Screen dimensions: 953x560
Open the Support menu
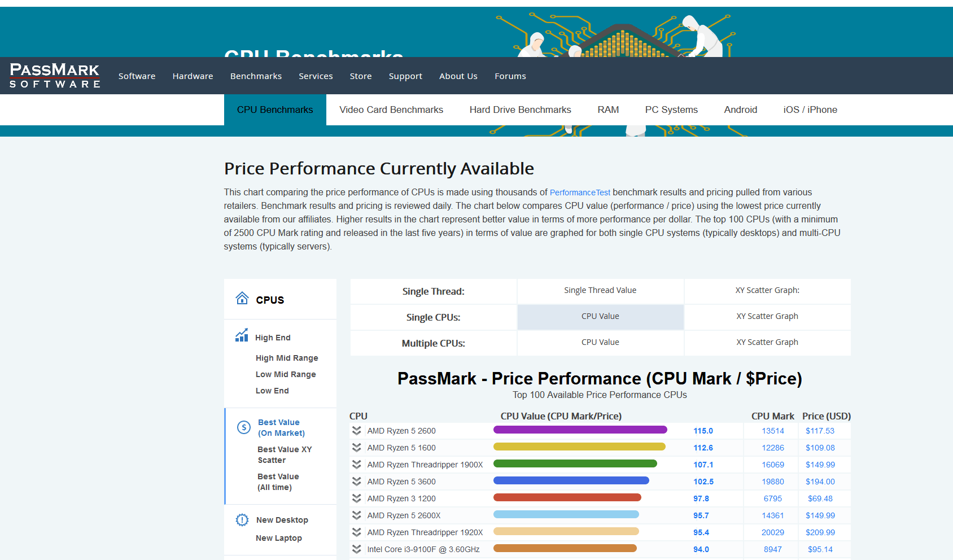[x=405, y=76]
